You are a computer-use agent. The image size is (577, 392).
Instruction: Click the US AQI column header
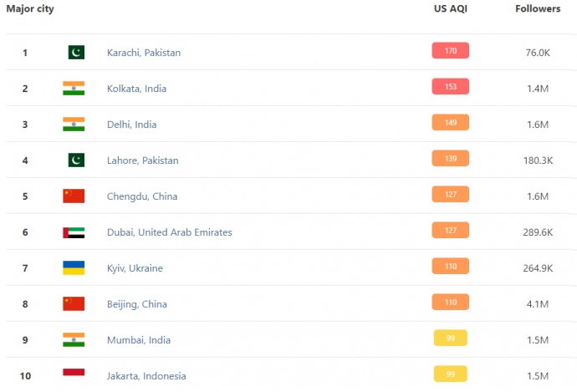coord(452,9)
